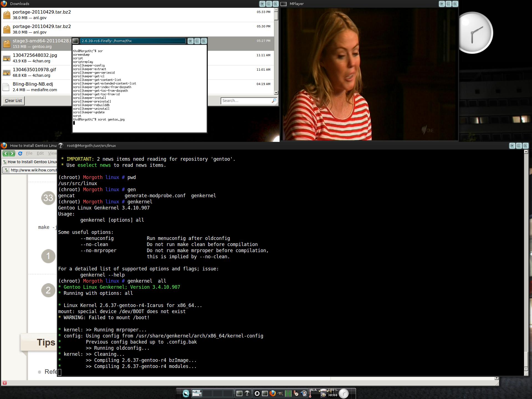Launch the green board icon in shelf
The width and height of the screenshot is (532, 399).
coord(288,393)
